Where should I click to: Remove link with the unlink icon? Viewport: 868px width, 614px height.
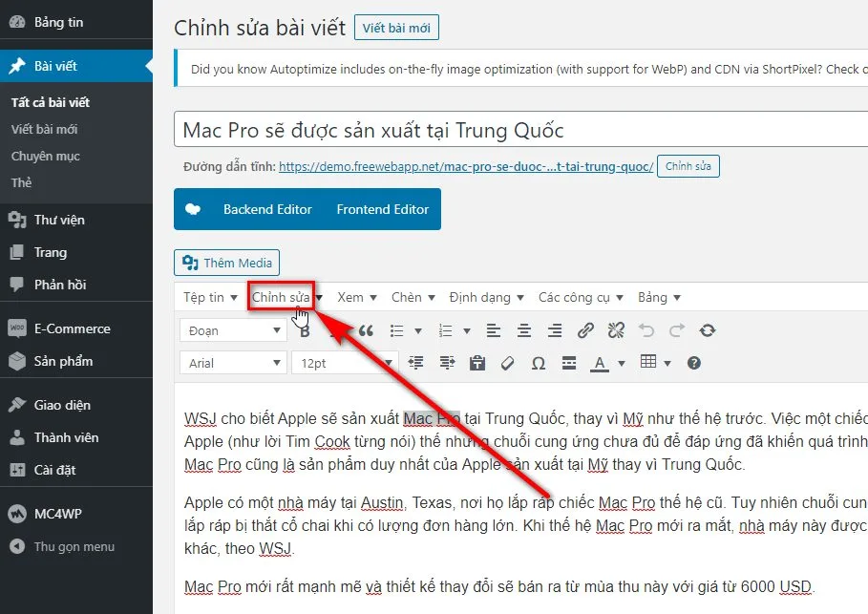[x=616, y=331]
